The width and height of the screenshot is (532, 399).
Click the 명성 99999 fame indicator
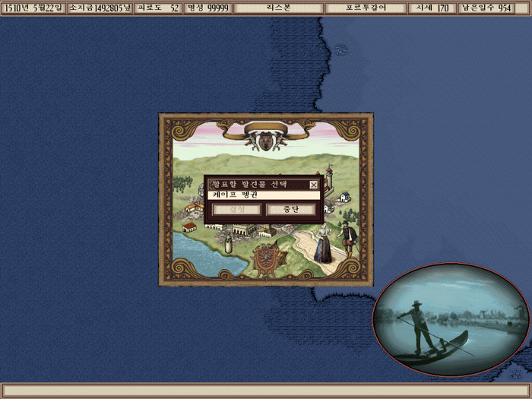point(208,8)
